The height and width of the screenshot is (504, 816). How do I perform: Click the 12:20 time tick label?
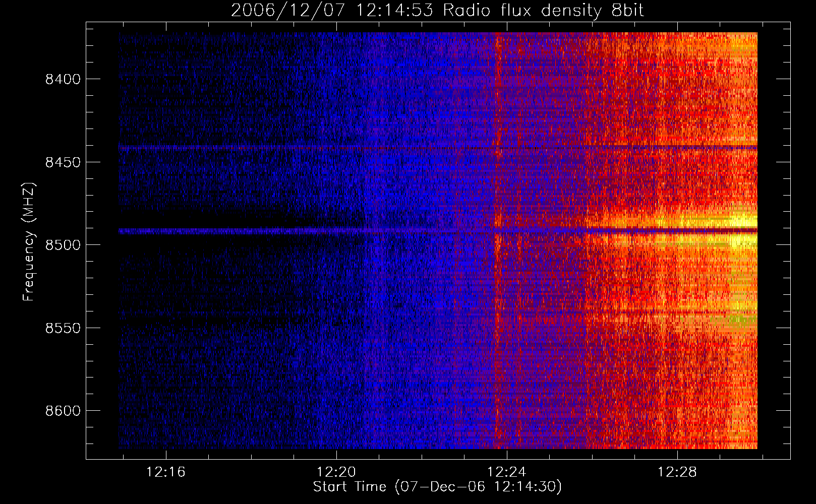336,472
